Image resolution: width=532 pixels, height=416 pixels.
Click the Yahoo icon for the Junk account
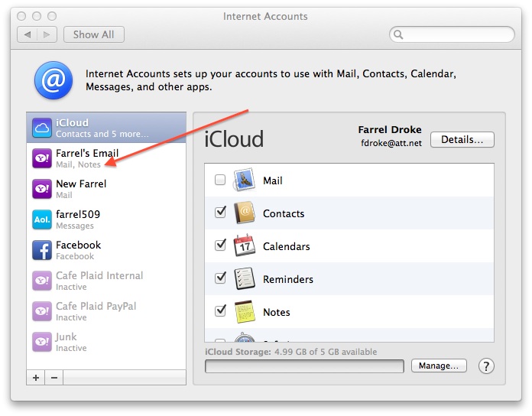point(42,342)
